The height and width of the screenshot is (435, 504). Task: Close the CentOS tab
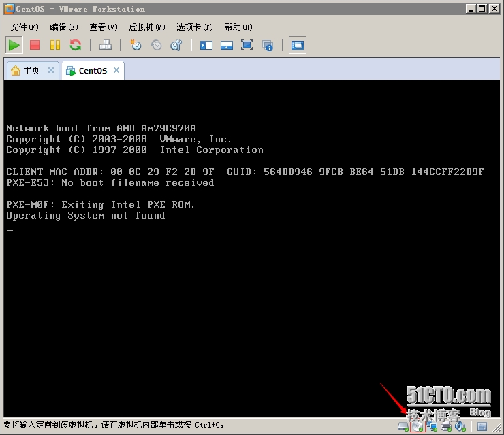[x=116, y=70]
